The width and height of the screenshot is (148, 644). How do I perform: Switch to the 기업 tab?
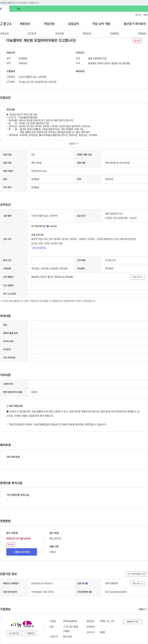(x=18, y=8)
